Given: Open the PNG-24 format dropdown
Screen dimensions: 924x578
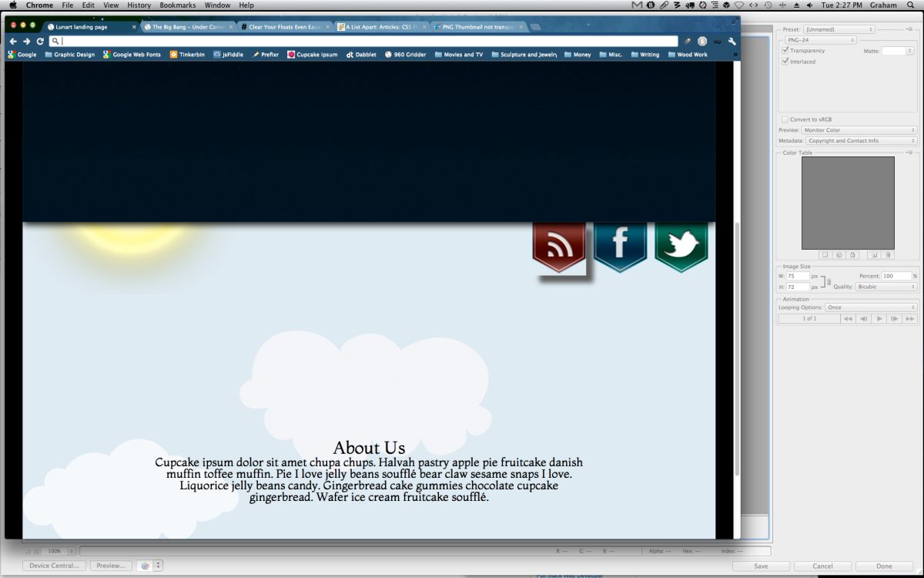Looking at the screenshot, I should coord(821,39).
